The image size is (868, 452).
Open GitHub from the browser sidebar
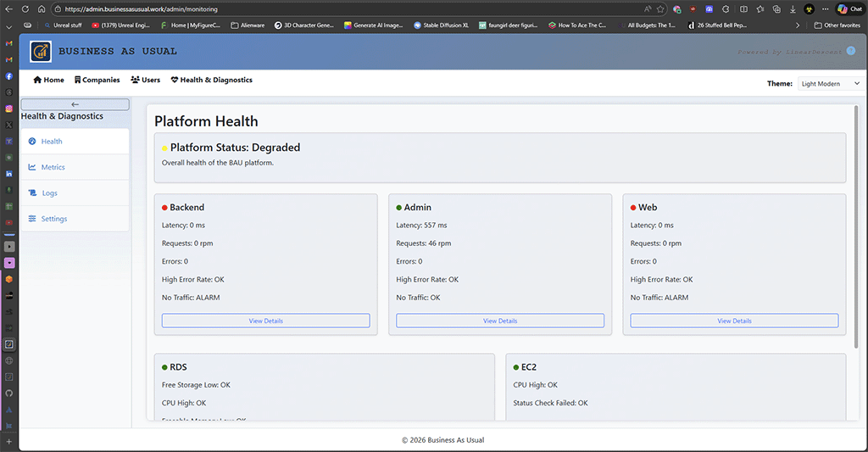(x=9, y=393)
